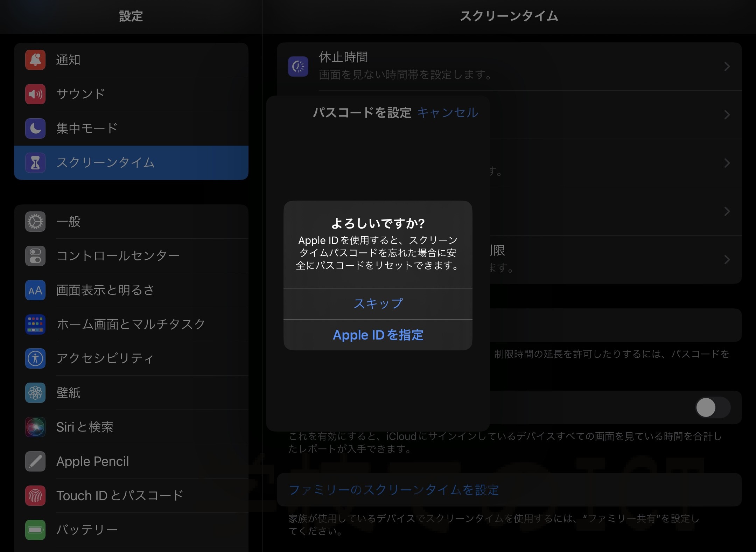Open アクセシビリティ settings
Viewport: 756px width, 552px height.
(x=131, y=358)
